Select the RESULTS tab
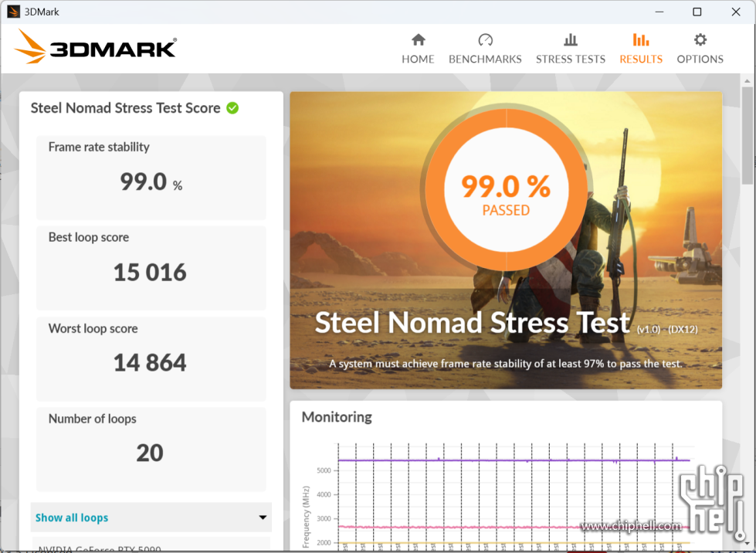 pyautogui.click(x=641, y=49)
